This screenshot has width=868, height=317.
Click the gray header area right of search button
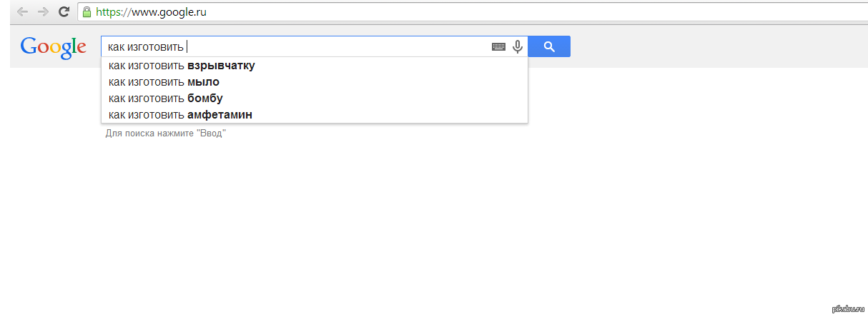click(x=715, y=47)
